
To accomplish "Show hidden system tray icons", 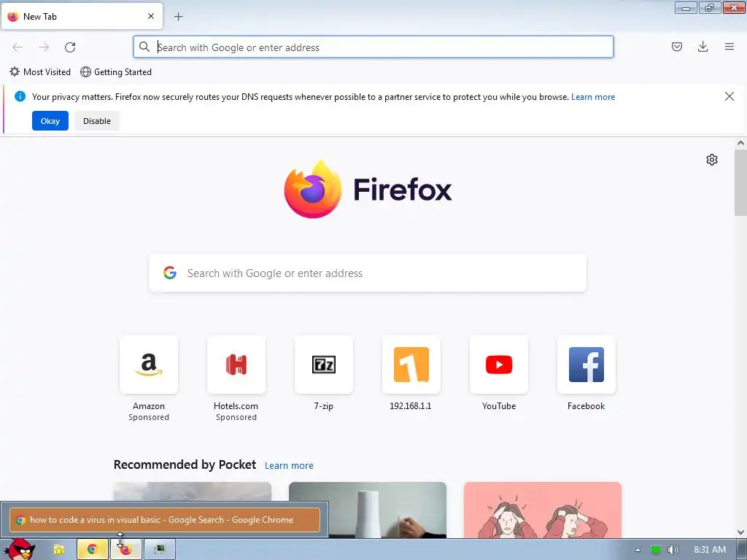I will pyautogui.click(x=638, y=550).
